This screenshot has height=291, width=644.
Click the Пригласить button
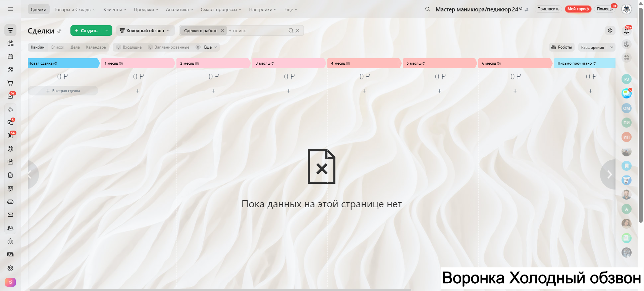[548, 9]
